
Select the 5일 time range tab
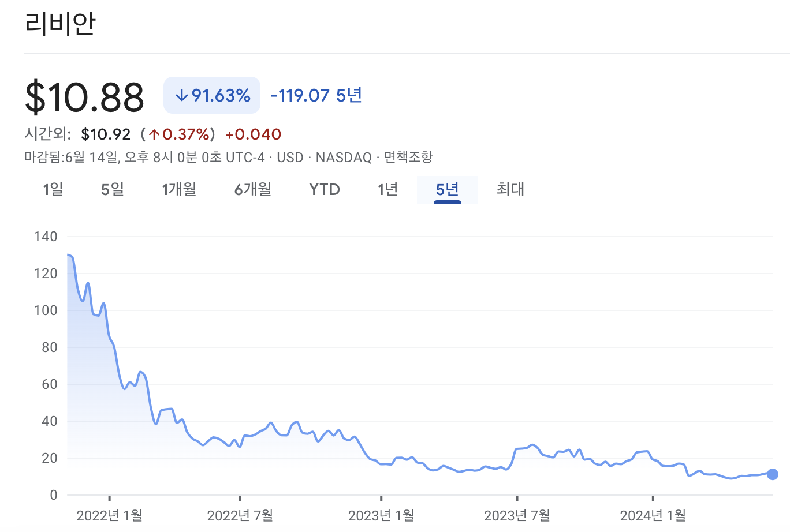tap(113, 189)
